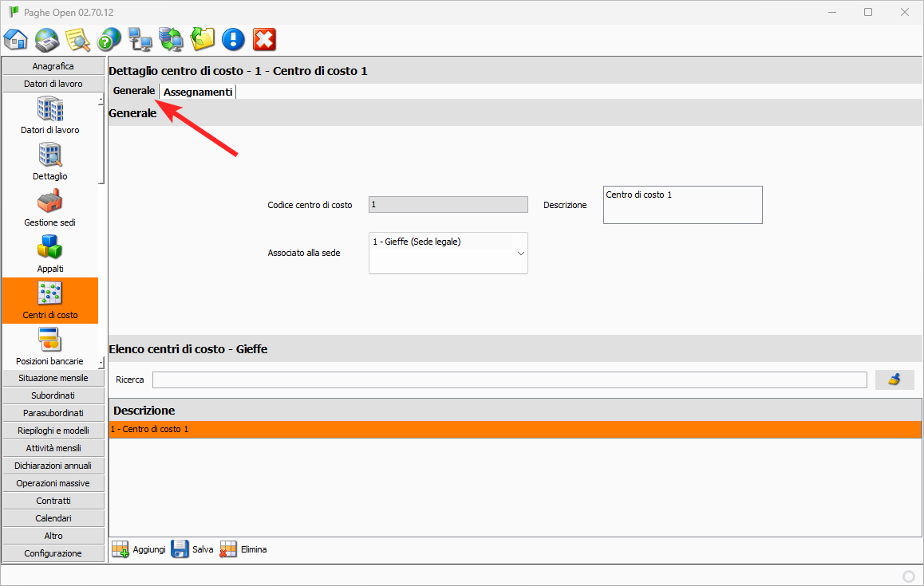Select the Generale tab

(133, 91)
